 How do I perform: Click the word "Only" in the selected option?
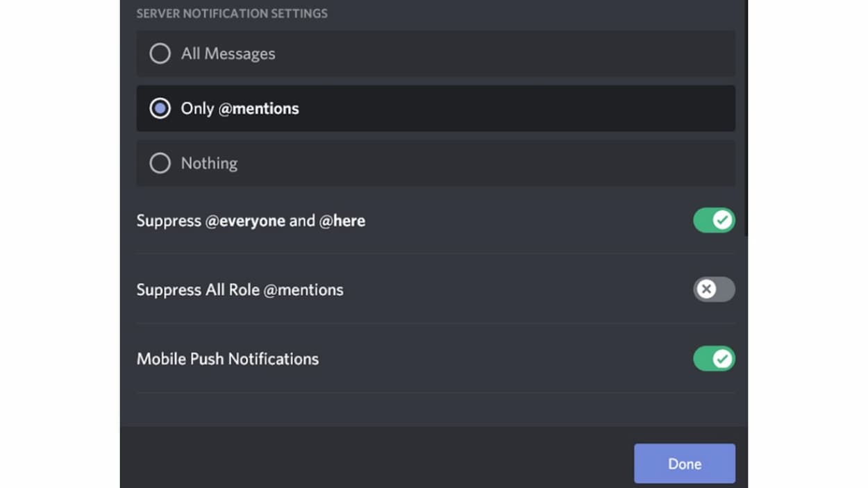tap(197, 108)
